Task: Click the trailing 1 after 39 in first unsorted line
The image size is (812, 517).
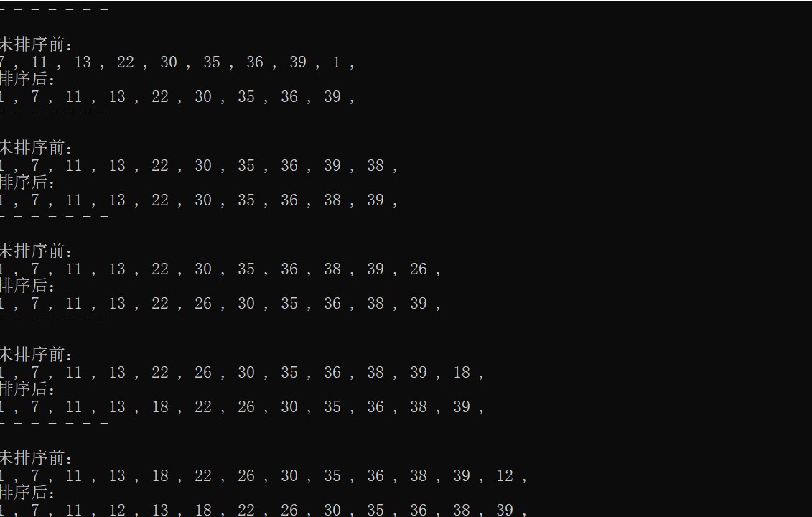Action: coord(337,62)
